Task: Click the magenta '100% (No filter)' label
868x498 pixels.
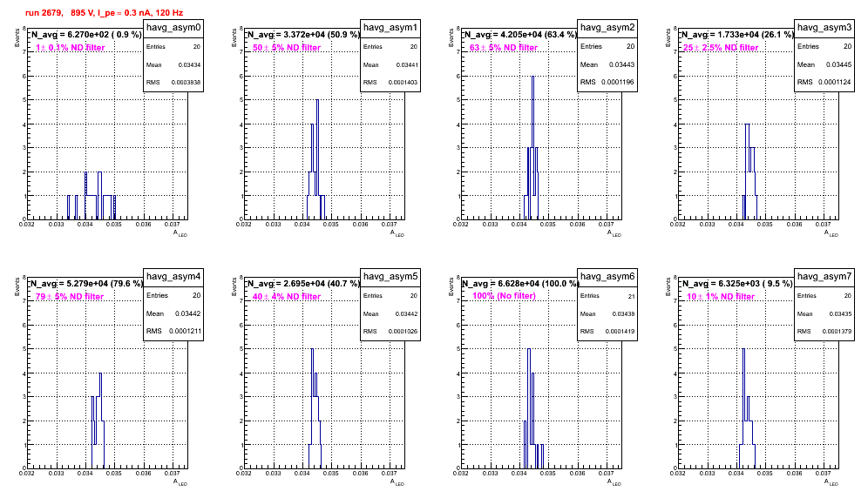Action: pos(505,296)
